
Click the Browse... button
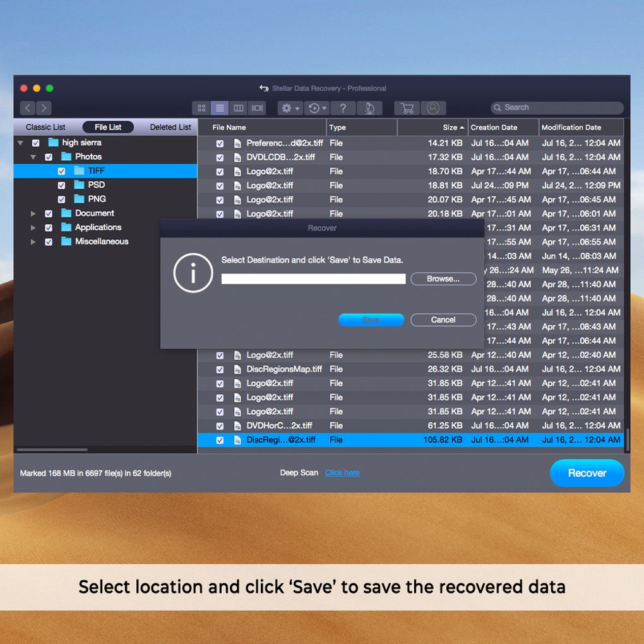click(x=443, y=279)
